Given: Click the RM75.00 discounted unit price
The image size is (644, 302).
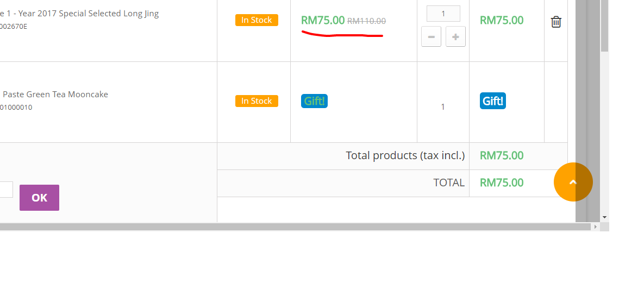Looking at the screenshot, I should (x=323, y=20).
